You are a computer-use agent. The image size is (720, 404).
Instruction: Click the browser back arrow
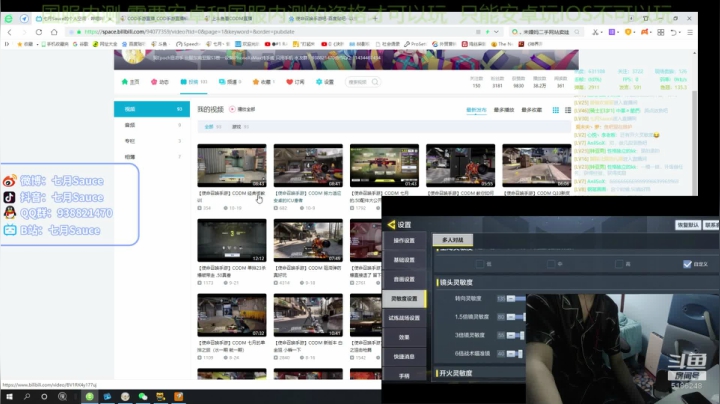[x=10, y=32]
